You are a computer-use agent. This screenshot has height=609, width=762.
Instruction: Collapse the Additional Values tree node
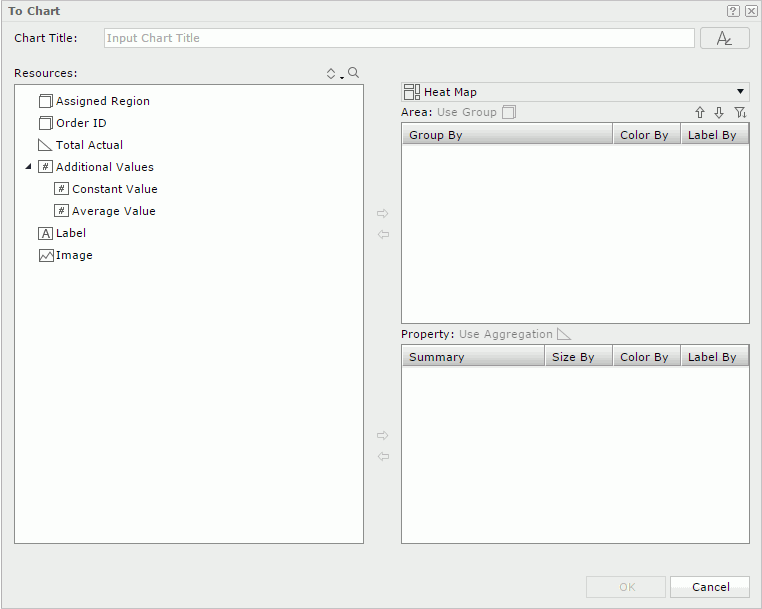pos(28,167)
